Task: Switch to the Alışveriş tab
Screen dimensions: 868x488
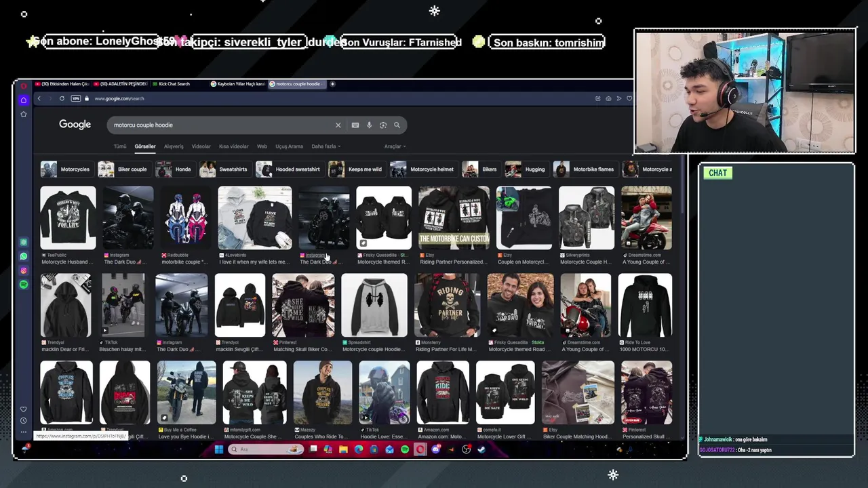Action: coord(174,146)
